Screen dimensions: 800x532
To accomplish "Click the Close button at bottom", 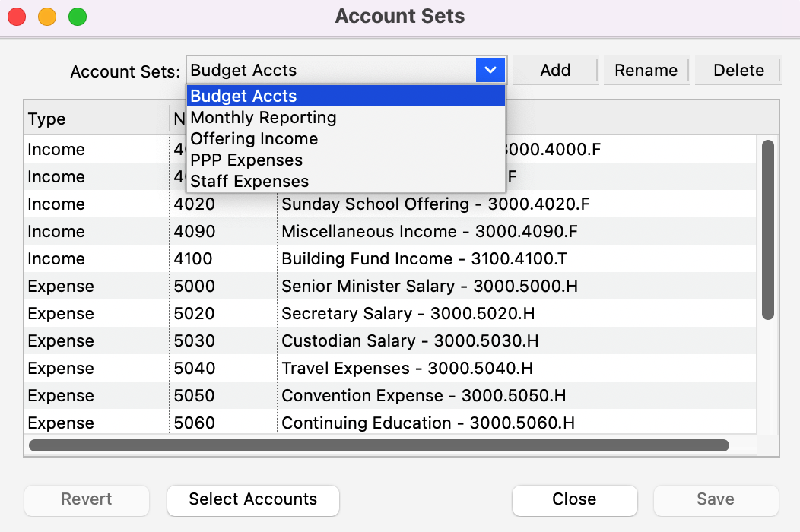I will (x=574, y=499).
